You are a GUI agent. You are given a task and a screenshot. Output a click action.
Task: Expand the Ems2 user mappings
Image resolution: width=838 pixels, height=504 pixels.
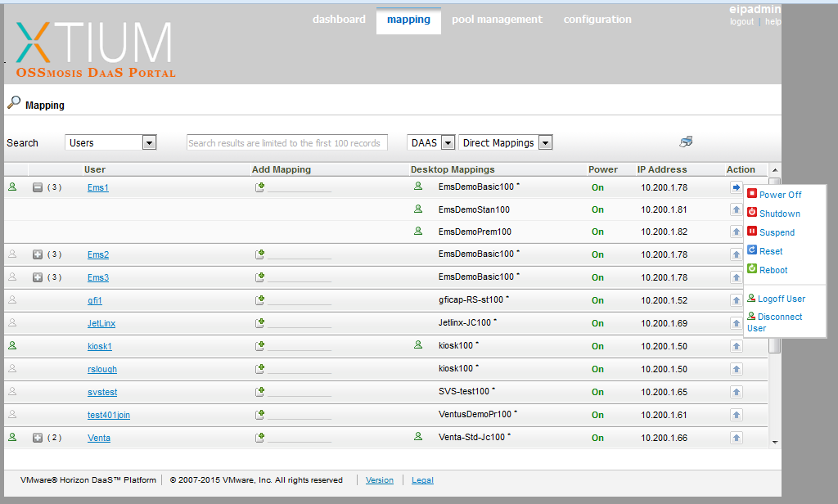coord(38,254)
